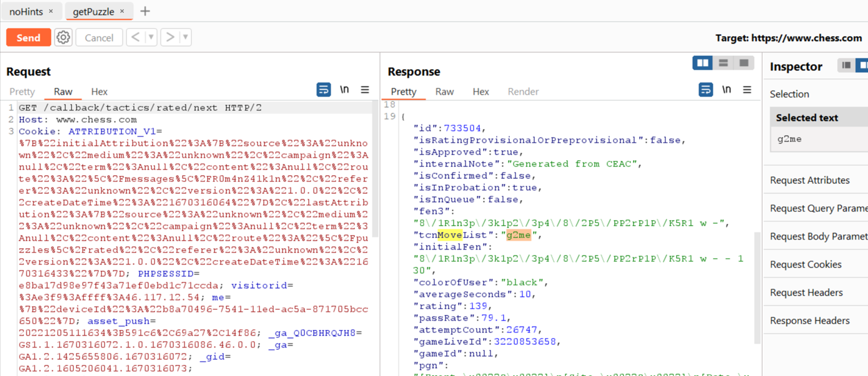868x376 pixels.
Task: Switch to top-bottom split layout icon
Action: [x=723, y=63]
